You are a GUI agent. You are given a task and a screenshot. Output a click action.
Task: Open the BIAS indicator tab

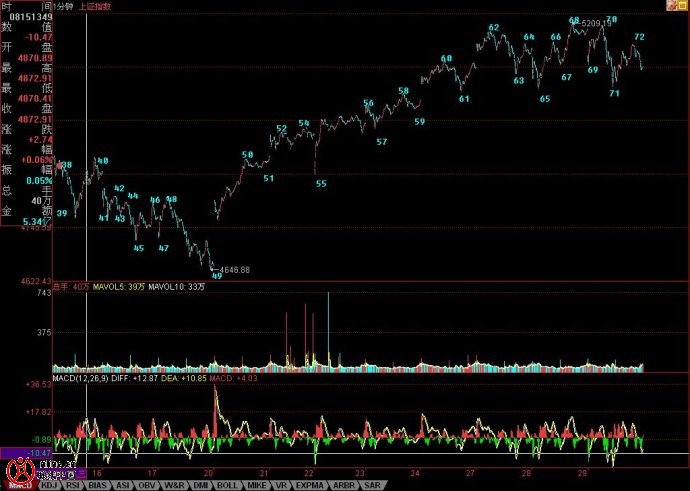click(x=98, y=485)
